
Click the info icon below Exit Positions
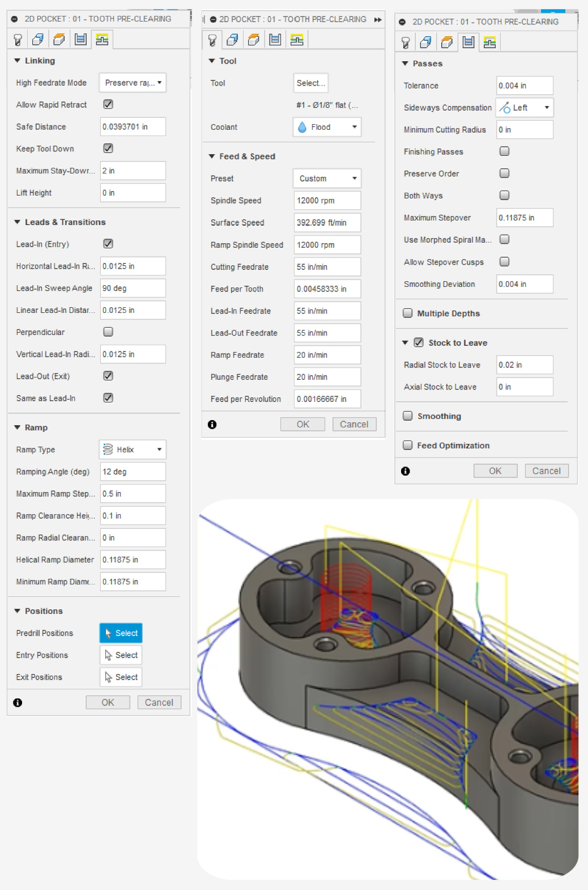point(18,702)
